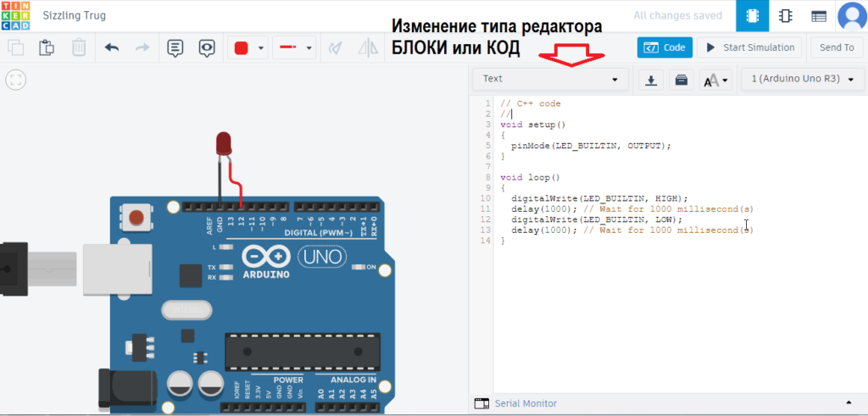Download the code file
Screen dimensions: 868x416
[x=651, y=80]
